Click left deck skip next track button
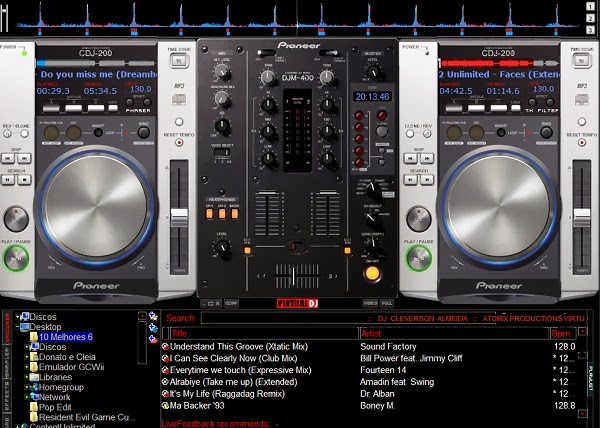 (x=24, y=158)
